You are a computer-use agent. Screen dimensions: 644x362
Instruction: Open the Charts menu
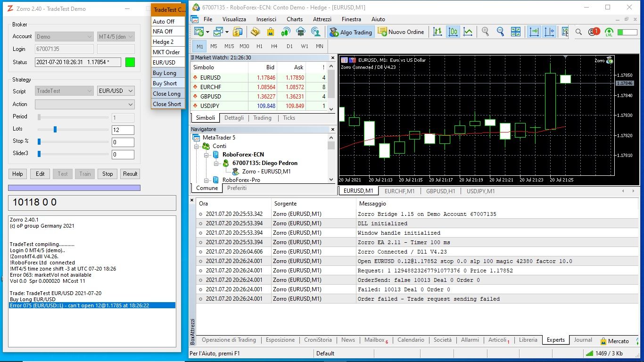click(x=294, y=19)
